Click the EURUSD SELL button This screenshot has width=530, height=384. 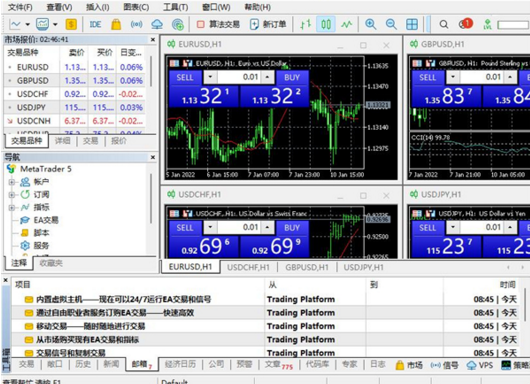pyautogui.click(x=185, y=77)
